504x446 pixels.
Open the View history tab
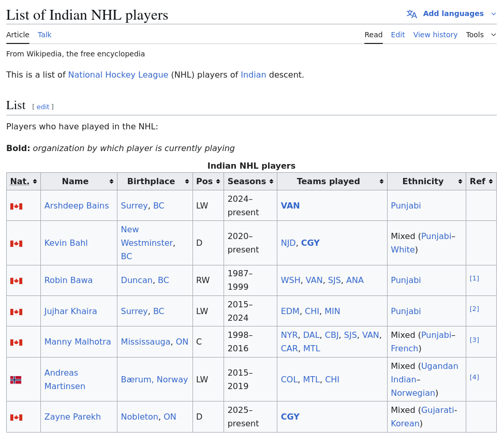coord(435,35)
